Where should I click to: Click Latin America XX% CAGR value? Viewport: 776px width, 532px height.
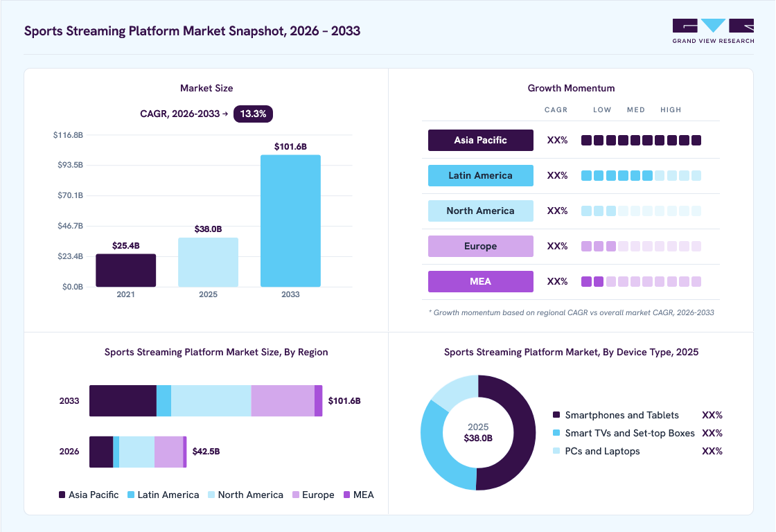(x=557, y=175)
